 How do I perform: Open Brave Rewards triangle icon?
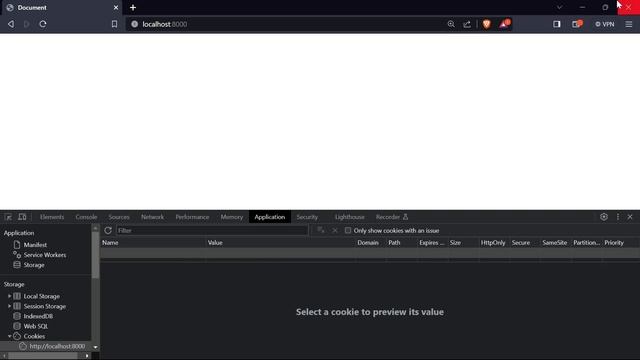click(504, 24)
